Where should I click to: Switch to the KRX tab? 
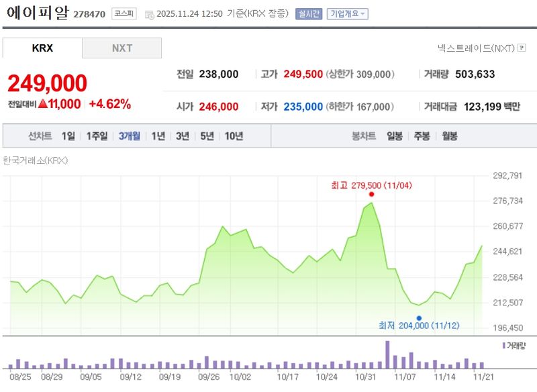40,48
